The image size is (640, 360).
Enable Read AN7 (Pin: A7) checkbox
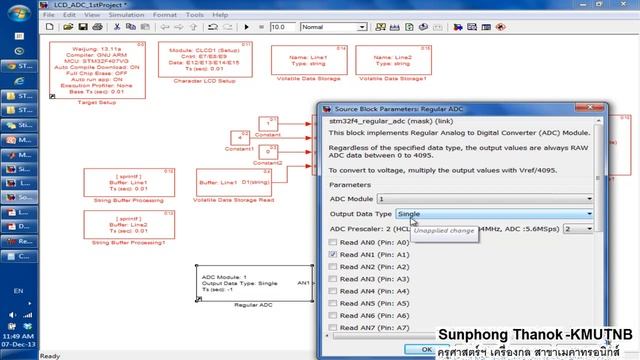pos(333,327)
